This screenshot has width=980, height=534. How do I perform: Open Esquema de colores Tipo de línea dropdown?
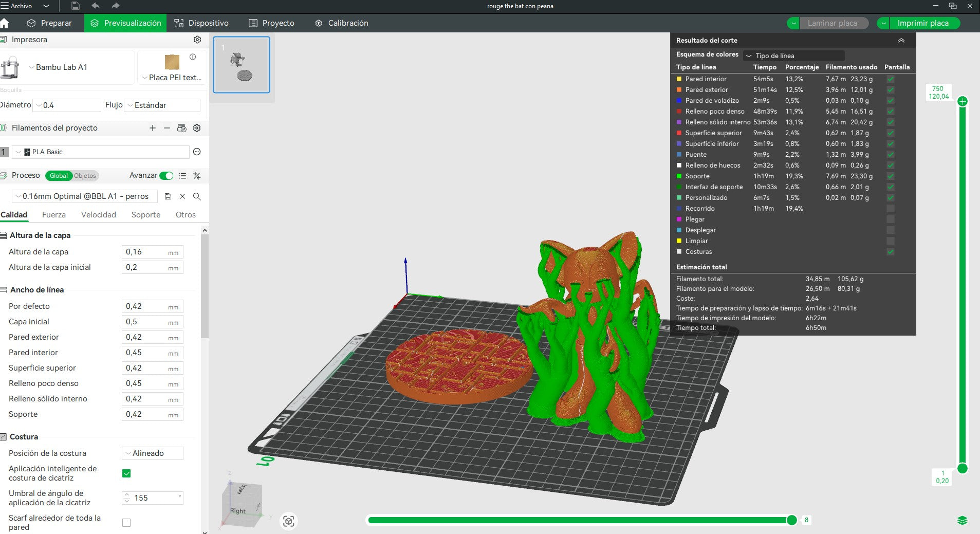(793, 56)
